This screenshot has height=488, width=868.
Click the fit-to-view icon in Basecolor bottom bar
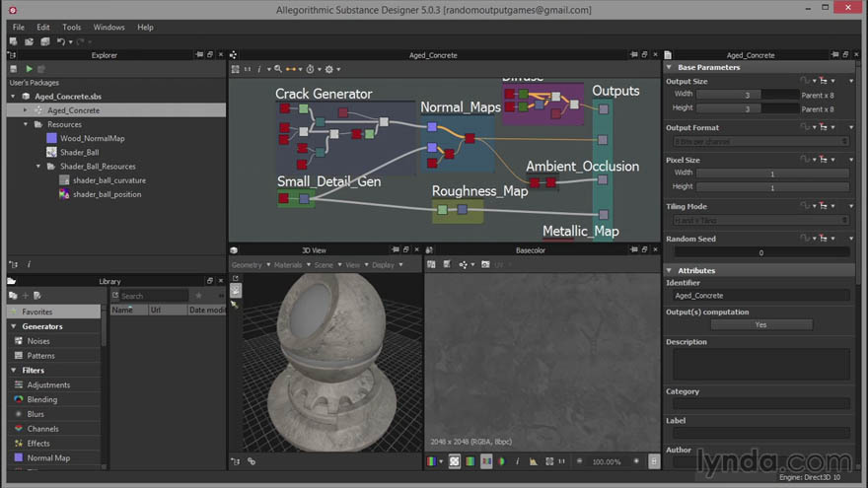click(549, 461)
